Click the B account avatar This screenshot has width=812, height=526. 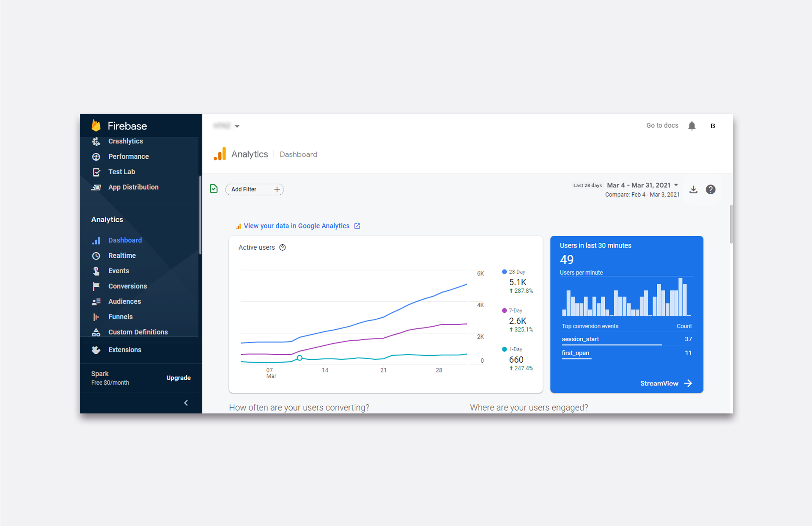[713, 126]
